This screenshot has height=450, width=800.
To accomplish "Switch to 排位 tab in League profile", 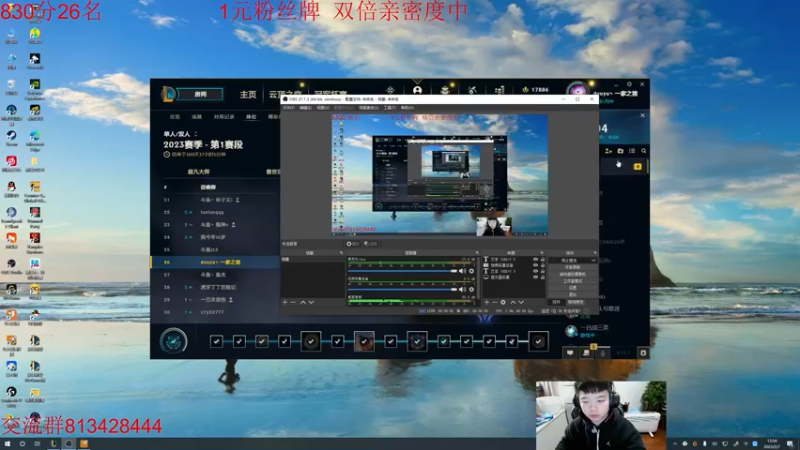I will coord(251,117).
